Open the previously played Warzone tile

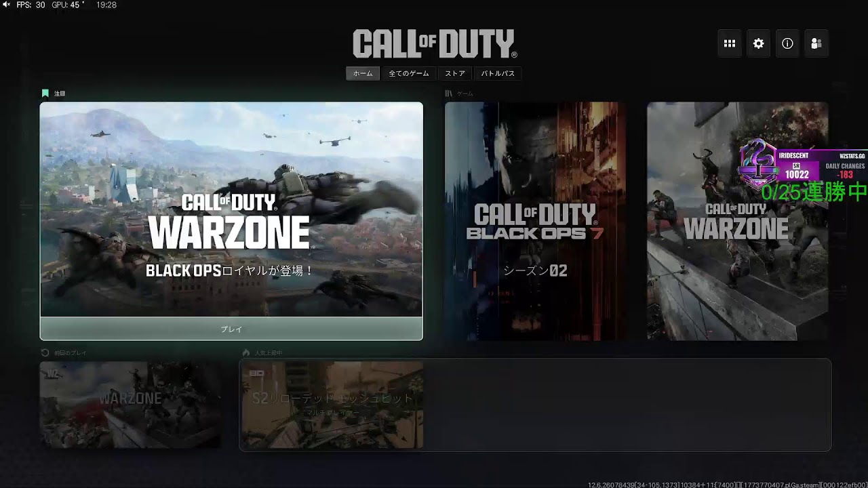click(x=130, y=405)
